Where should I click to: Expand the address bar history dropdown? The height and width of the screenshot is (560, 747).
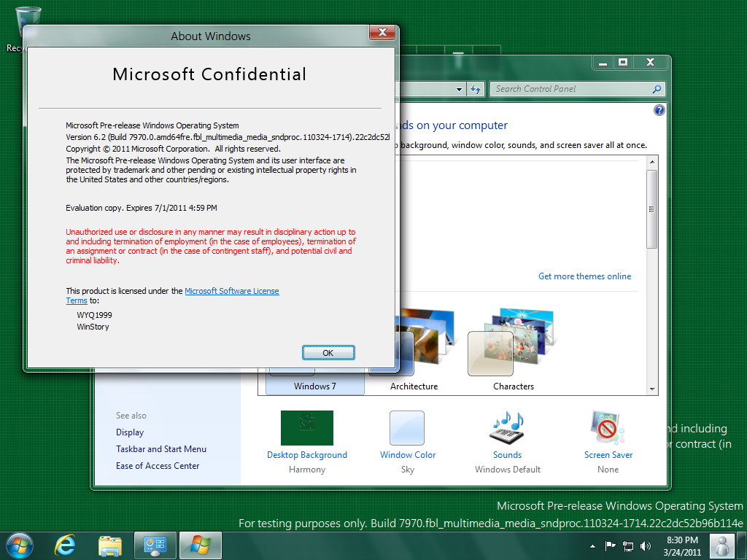(460, 89)
